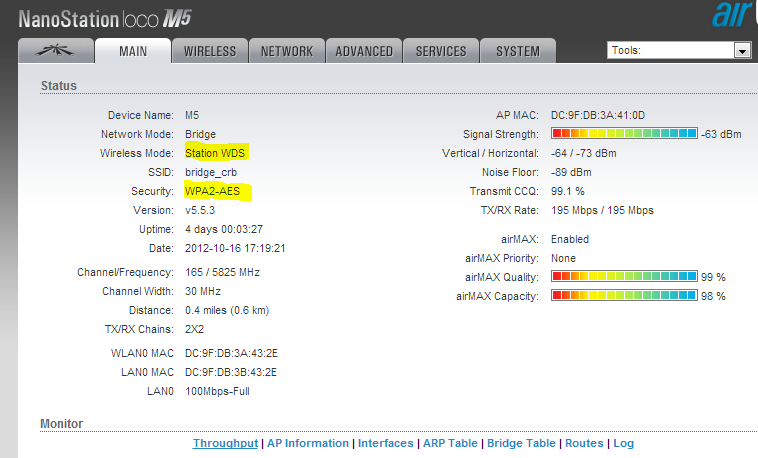Click the airMAX Capacity bar
The height and width of the screenshot is (458, 758).
coord(624,295)
